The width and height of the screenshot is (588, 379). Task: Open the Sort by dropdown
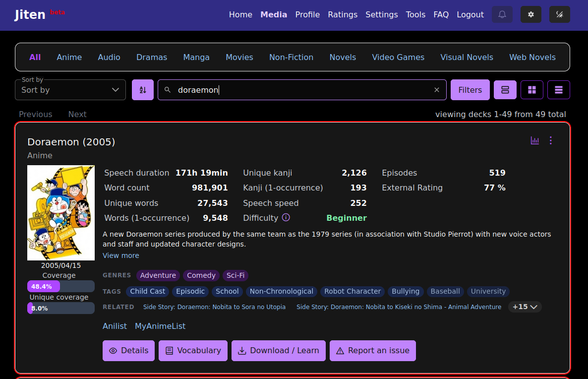pos(70,90)
